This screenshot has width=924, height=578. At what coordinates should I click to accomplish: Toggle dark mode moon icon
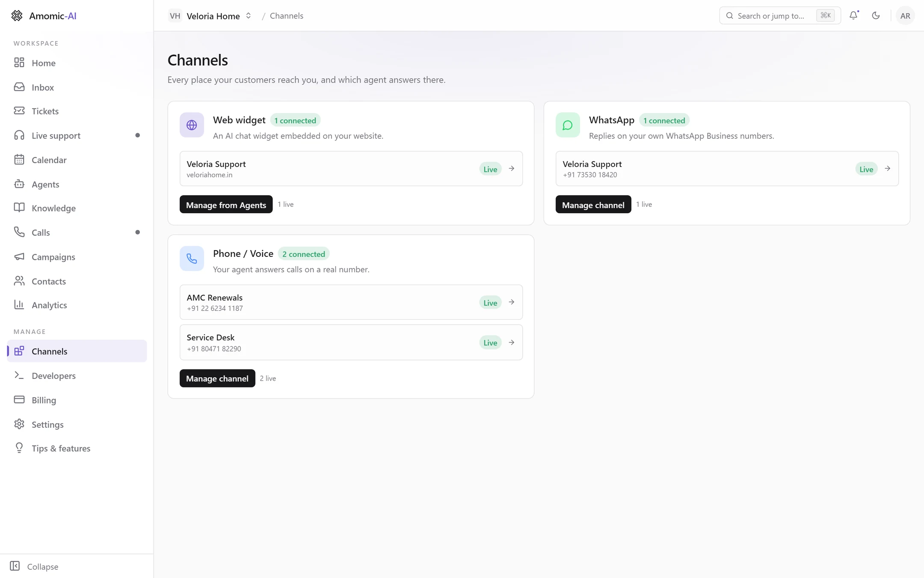(x=876, y=15)
